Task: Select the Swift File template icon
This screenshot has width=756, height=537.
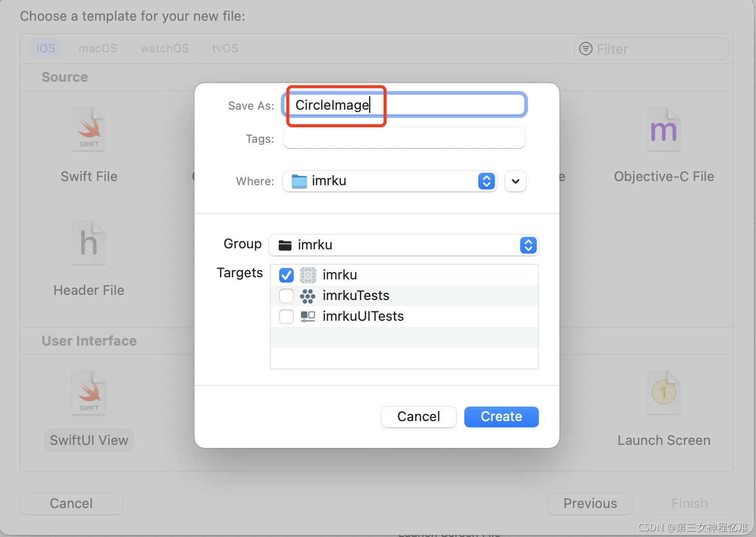Action: tap(89, 129)
